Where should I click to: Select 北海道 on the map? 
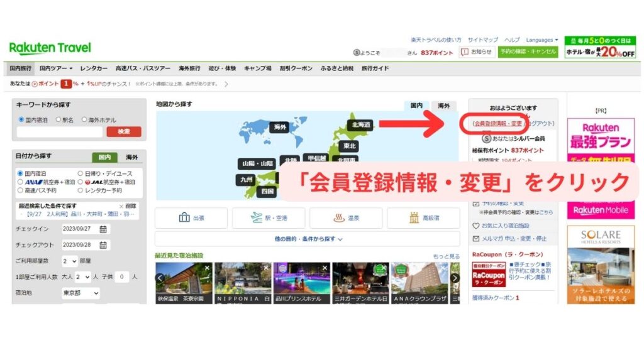pos(360,124)
